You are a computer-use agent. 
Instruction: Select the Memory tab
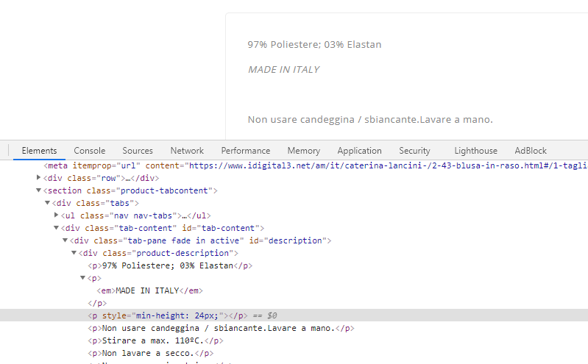pos(303,151)
